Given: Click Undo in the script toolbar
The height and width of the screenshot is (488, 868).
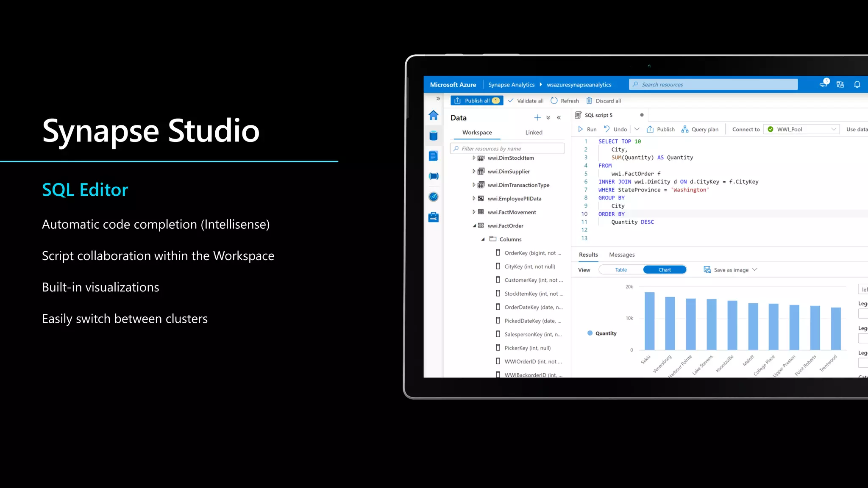Looking at the screenshot, I should pos(615,129).
